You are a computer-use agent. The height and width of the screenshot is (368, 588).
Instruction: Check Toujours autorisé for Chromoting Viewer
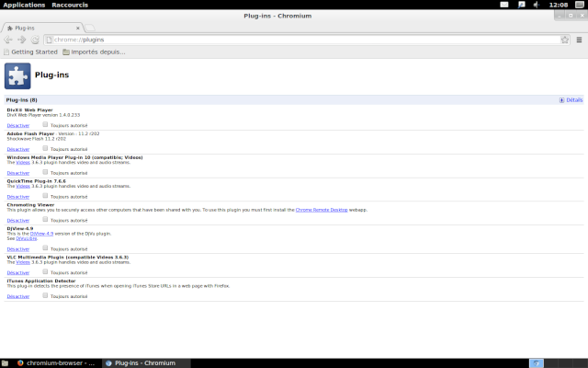pyautogui.click(x=45, y=219)
